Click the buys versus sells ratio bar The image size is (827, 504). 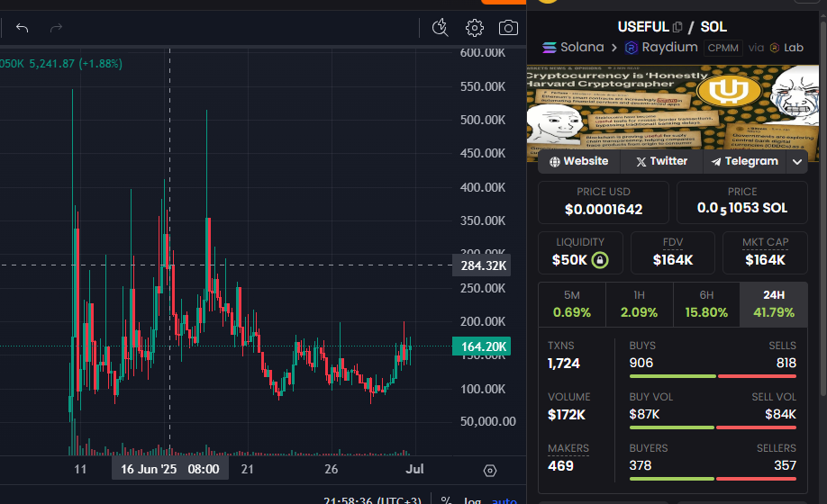click(713, 376)
